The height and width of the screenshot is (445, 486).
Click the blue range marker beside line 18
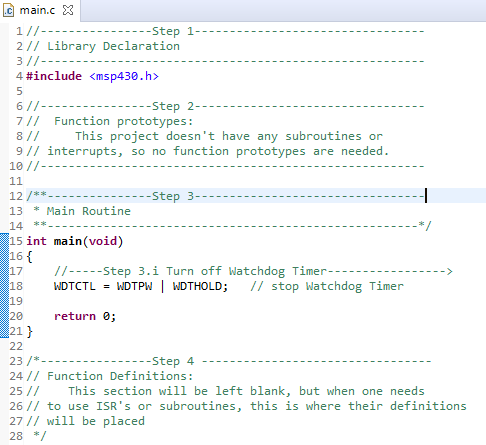pos(4,286)
